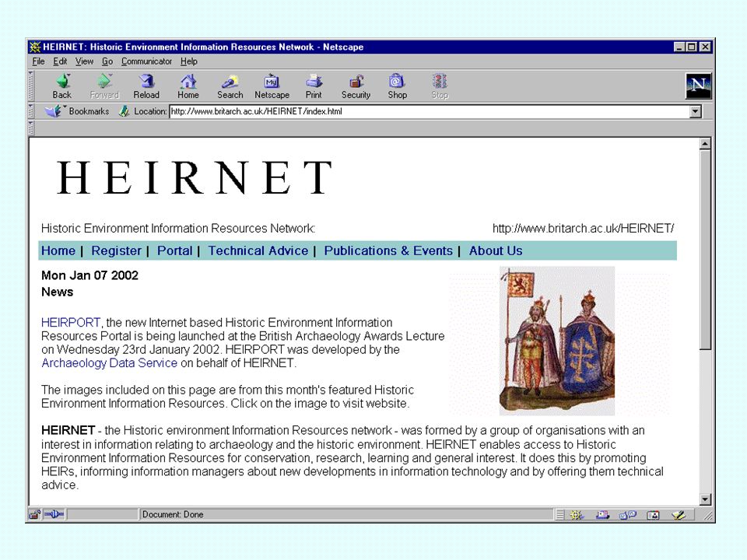The height and width of the screenshot is (560, 747).
Task: Open the Bookmarks quickfile icon
Action: point(53,111)
